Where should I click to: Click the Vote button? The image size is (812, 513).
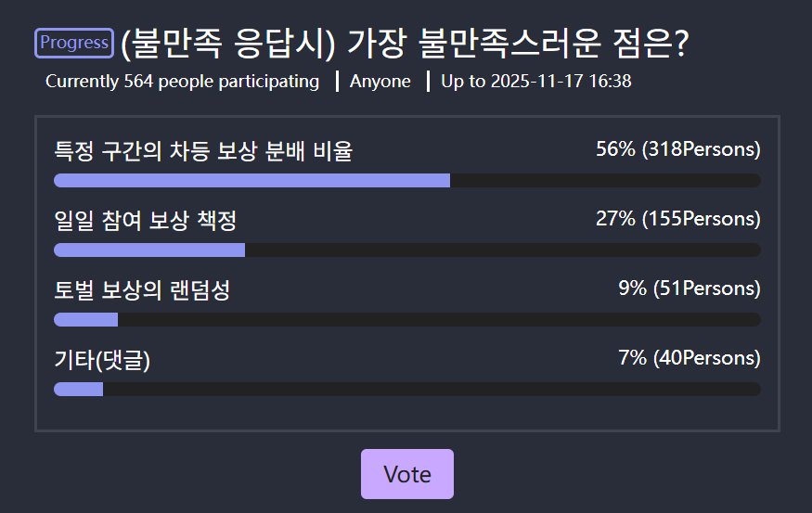click(406, 474)
